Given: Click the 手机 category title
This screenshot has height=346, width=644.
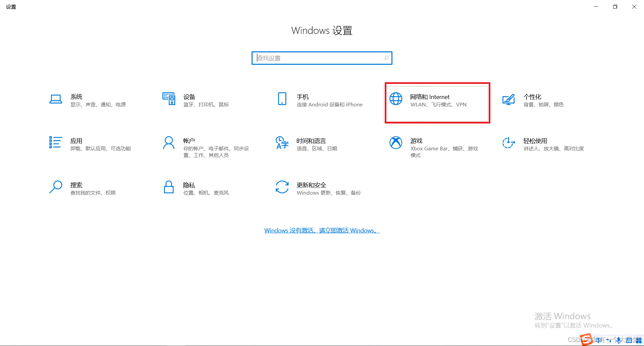Looking at the screenshot, I should pos(303,97).
